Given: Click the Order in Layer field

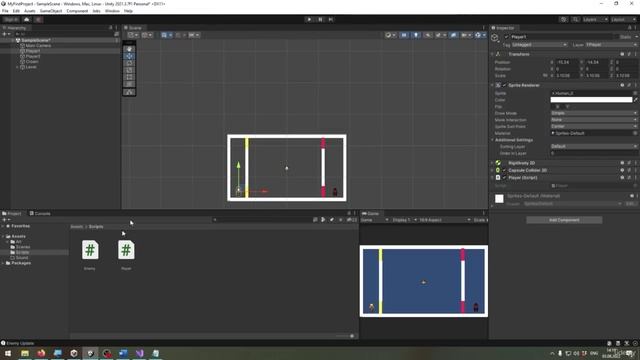Looking at the screenshot, I should tap(594, 153).
